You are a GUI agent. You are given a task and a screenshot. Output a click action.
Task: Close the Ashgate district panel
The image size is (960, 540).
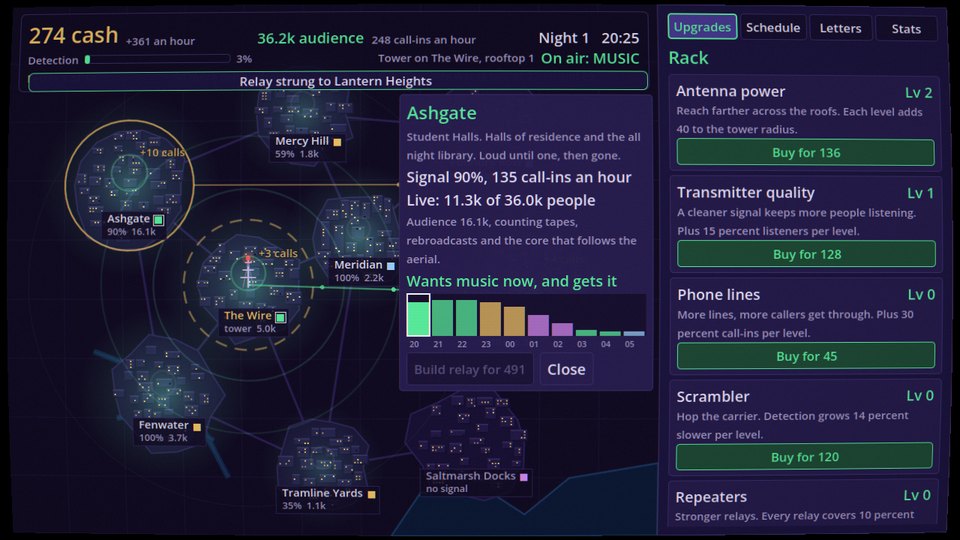point(566,369)
